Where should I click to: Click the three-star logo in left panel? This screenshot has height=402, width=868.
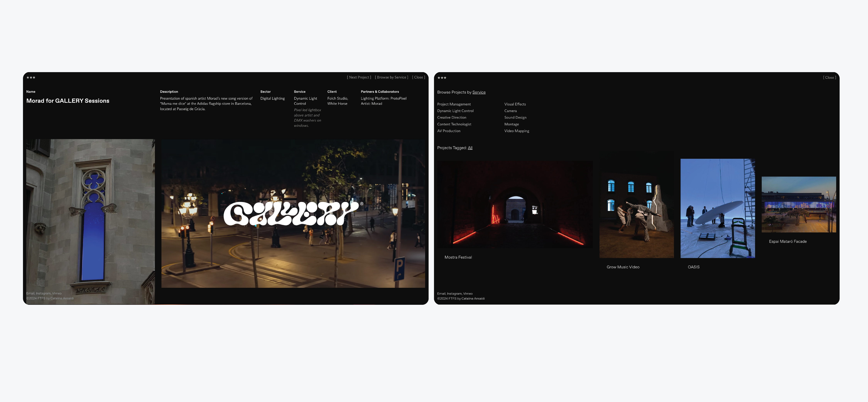[31, 78]
